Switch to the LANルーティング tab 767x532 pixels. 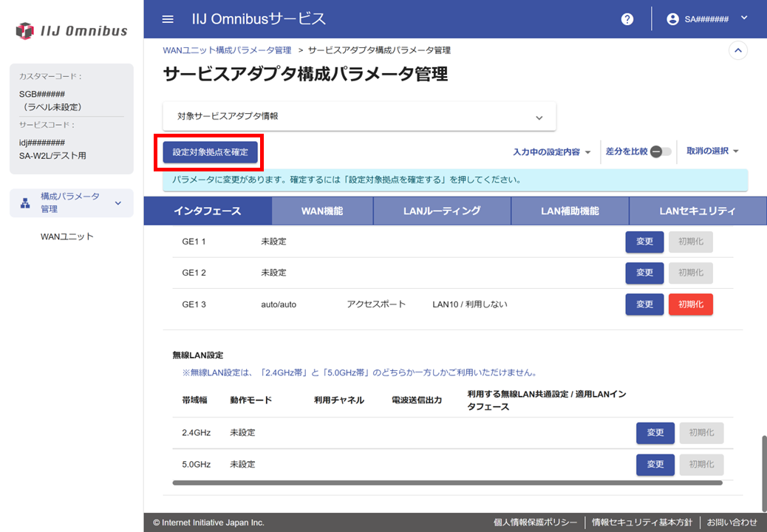coord(442,211)
